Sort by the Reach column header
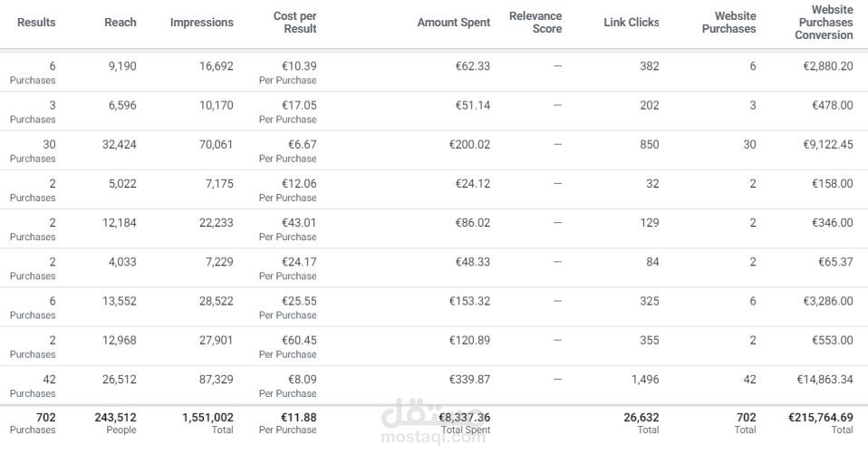This screenshot has height=455, width=868. (x=121, y=23)
